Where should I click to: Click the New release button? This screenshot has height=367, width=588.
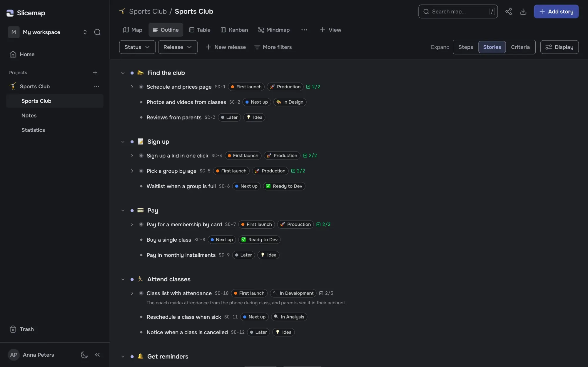pyautogui.click(x=226, y=47)
